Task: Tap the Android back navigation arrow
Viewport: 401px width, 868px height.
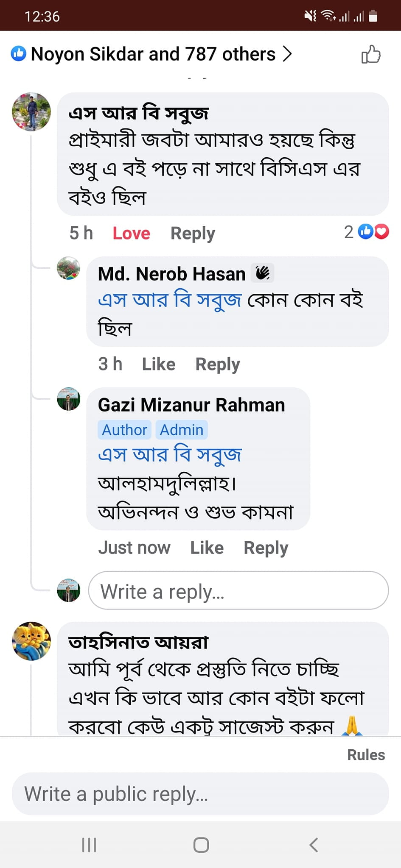Action: 314,845
